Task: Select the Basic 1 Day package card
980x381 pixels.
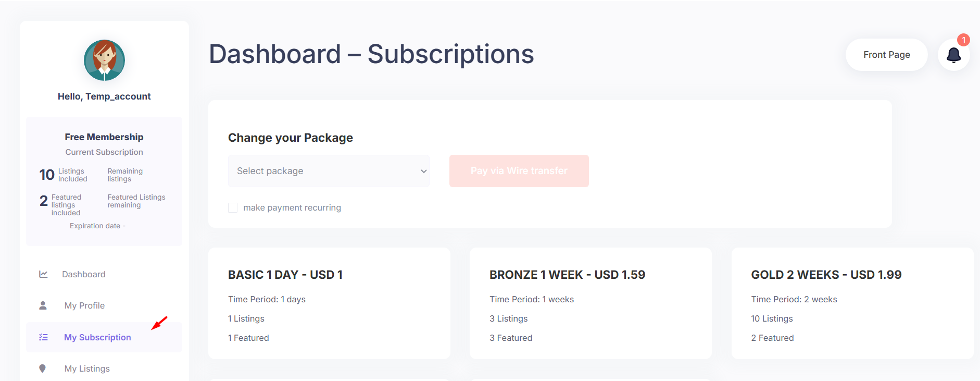Action: [329, 303]
